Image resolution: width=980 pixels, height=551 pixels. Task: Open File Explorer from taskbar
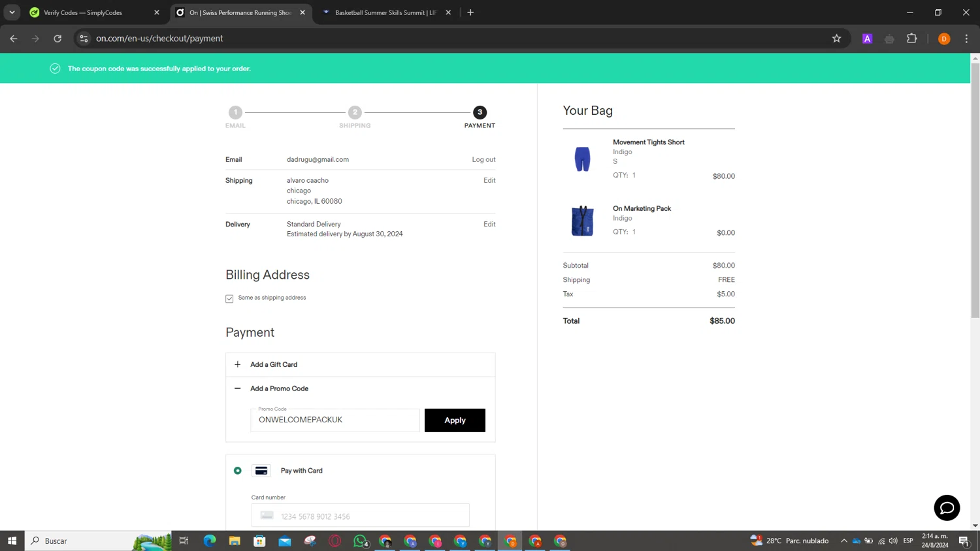click(235, 541)
